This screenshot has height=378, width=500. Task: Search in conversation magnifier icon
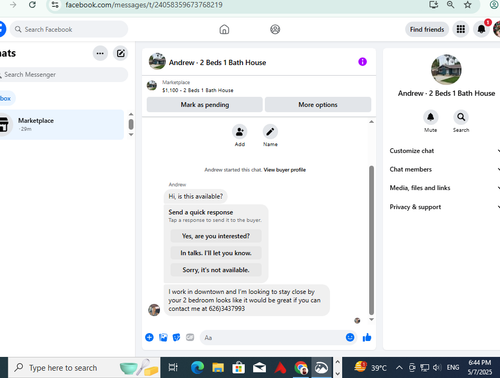(461, 117)
